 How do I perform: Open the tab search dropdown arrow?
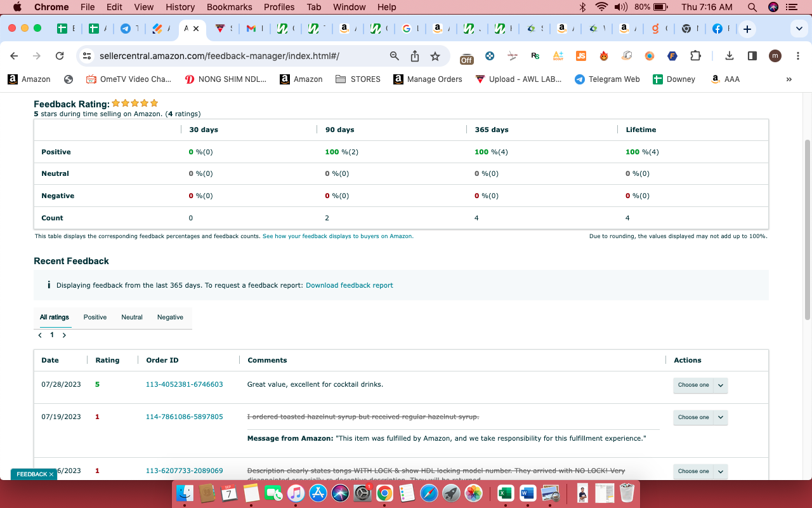pos(799,29)
